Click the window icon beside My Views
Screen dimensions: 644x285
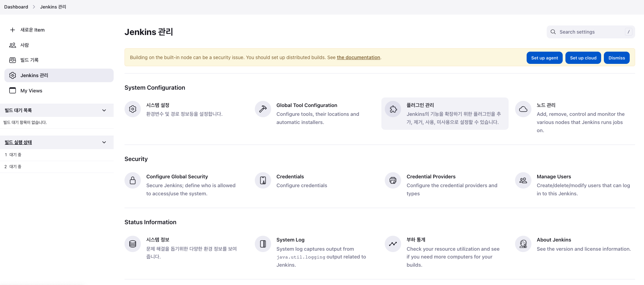(x=13, y=90)
